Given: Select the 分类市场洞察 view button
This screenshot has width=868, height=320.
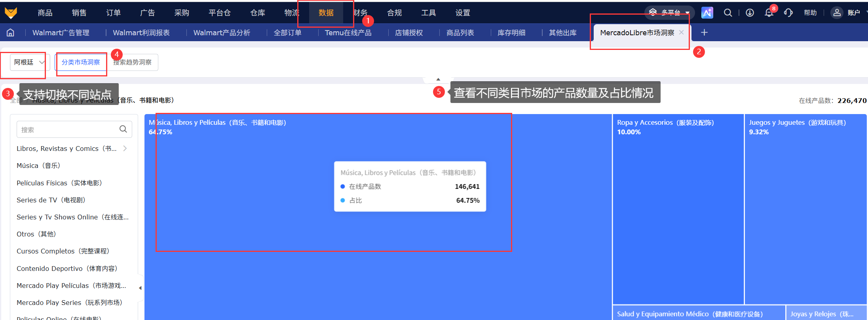Looking at the screenshot, I should (81, 62).
